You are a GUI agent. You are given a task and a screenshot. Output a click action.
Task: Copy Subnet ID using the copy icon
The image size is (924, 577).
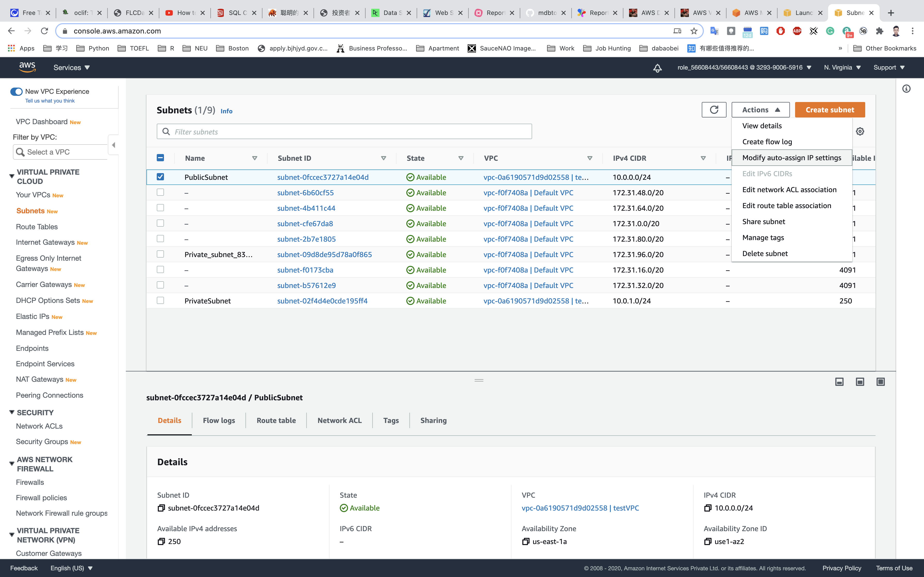click(161, 508)
